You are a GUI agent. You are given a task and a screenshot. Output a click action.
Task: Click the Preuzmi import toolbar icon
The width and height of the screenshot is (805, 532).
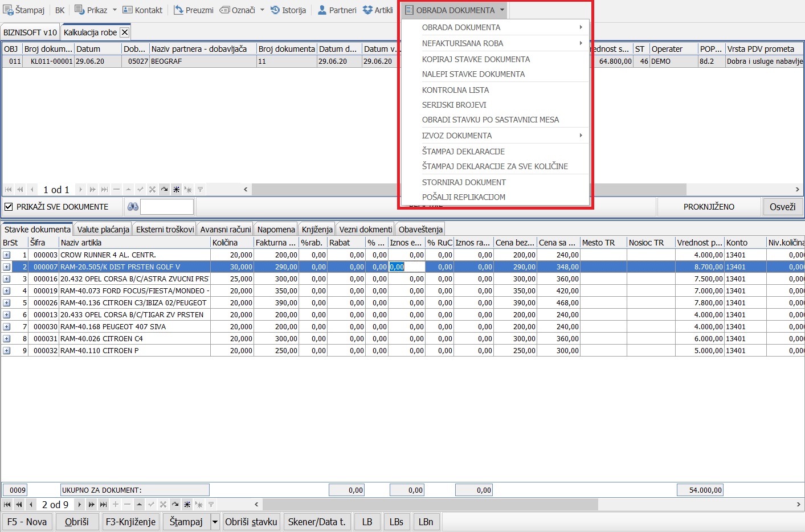[x=178, y=10]
